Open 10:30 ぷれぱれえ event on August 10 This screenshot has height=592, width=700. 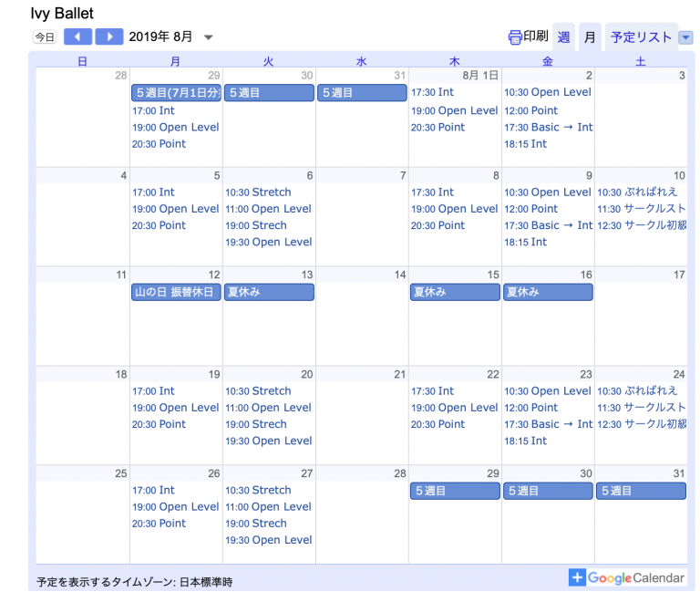click(x=637, y=192)
